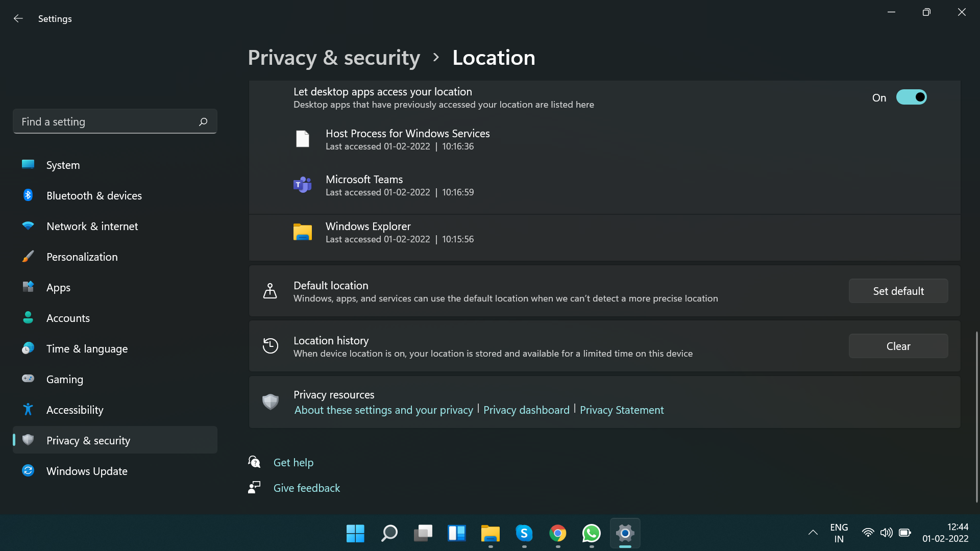This screenshot has width=980, height=551.
Task: Click the search magnifier icon in Find a setting
Action: click(x=203, y=122)
